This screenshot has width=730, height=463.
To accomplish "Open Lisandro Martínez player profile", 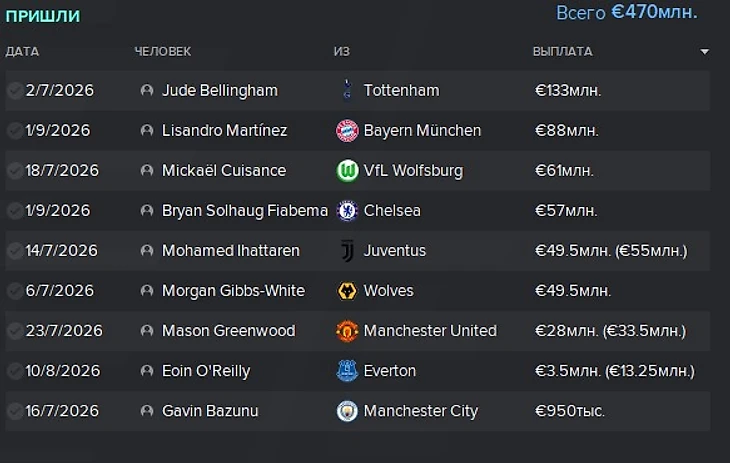I will [x=224, y=130].
